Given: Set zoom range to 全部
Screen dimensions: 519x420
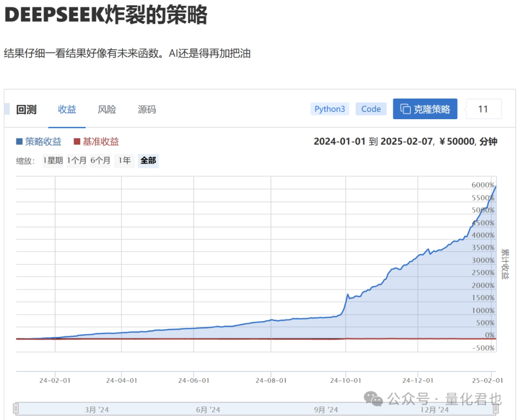Looking at the screenshot, I should [148, 161].
